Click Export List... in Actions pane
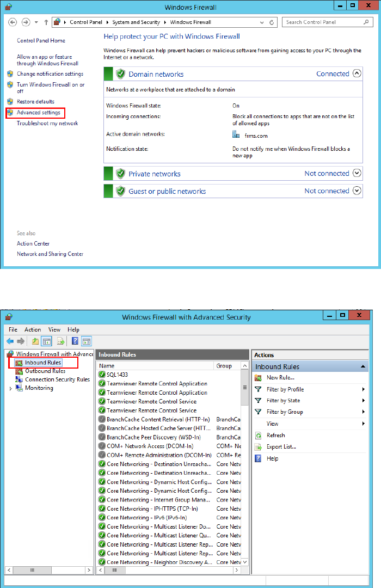 coord(281,447)
